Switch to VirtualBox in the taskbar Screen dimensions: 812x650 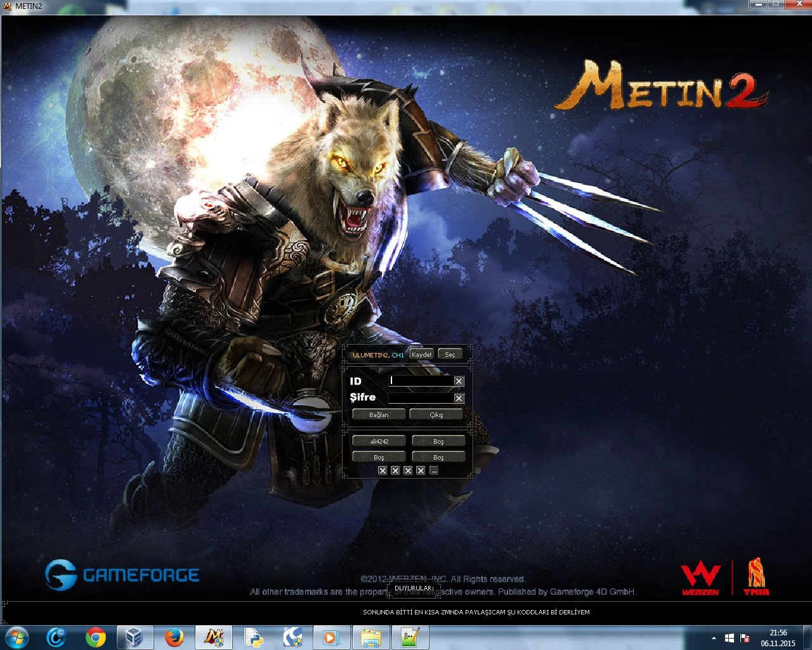(134, 637)
